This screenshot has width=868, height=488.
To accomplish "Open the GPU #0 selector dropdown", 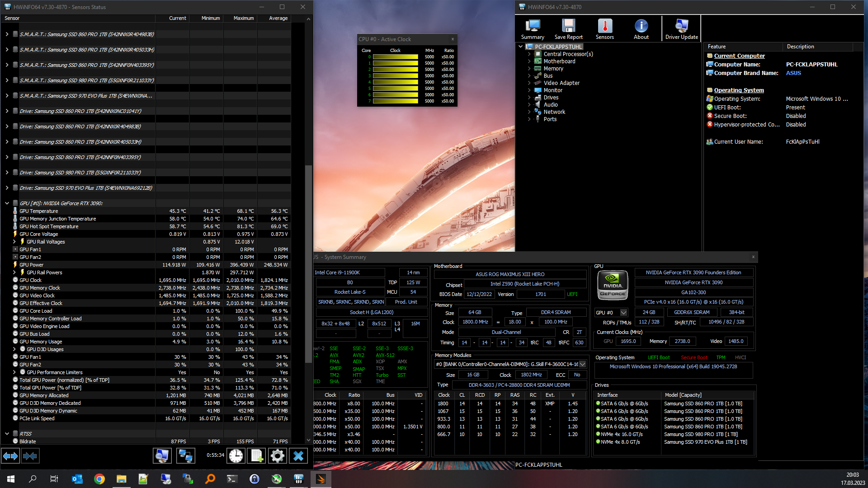I will [623, 312].
